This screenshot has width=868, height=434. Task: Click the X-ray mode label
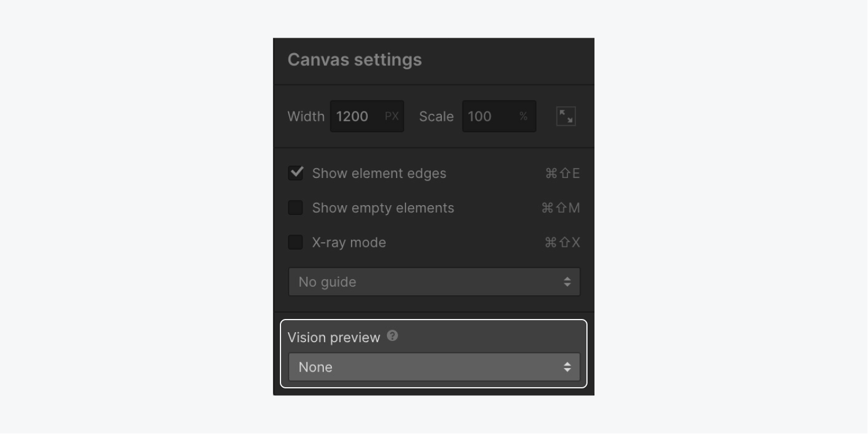click(349, 242)
